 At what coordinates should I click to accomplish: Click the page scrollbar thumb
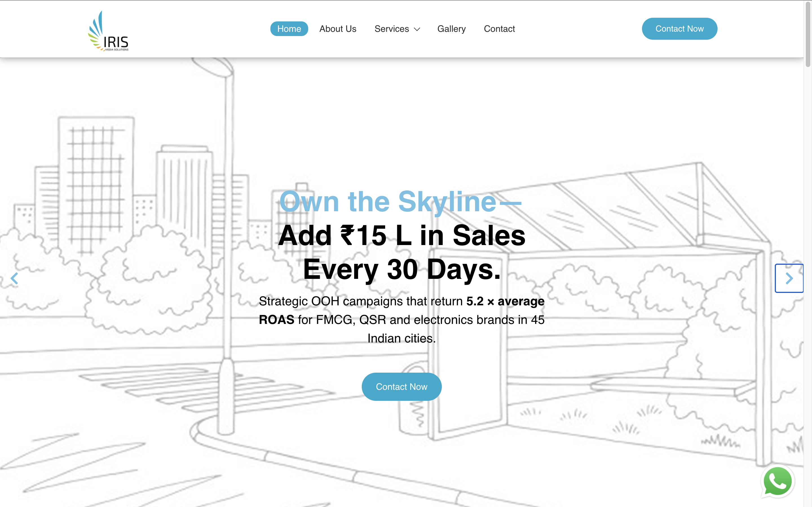[x=808, y=34]
